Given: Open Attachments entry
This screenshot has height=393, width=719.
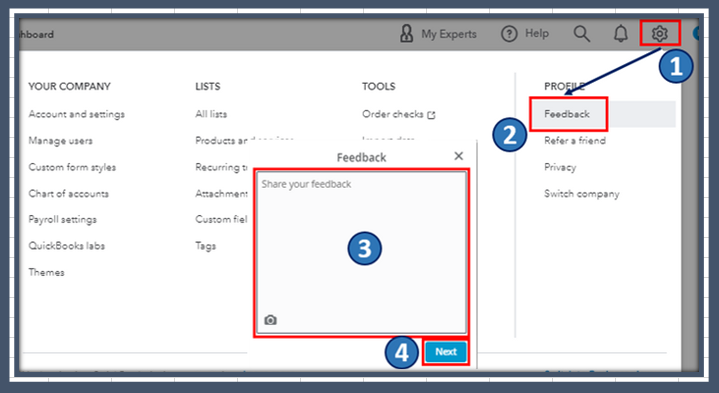Looking at the screenshot, I should [x=221, y=194].
